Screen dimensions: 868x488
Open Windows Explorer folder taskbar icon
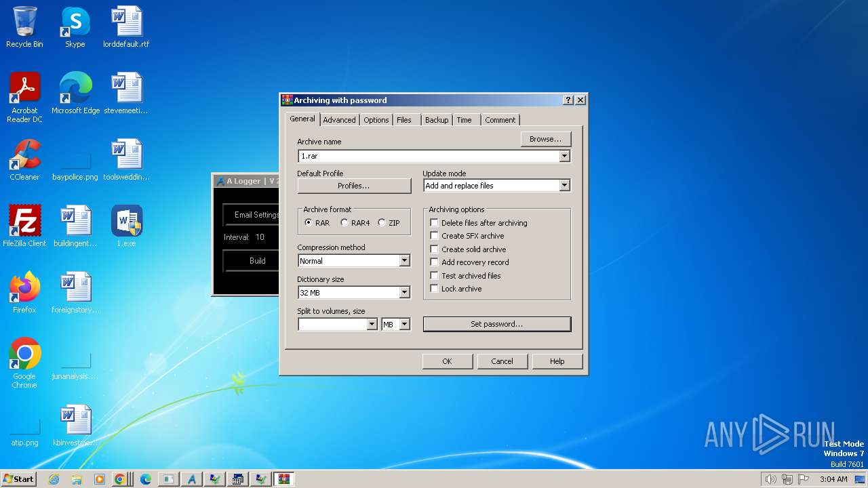(77, 479)
